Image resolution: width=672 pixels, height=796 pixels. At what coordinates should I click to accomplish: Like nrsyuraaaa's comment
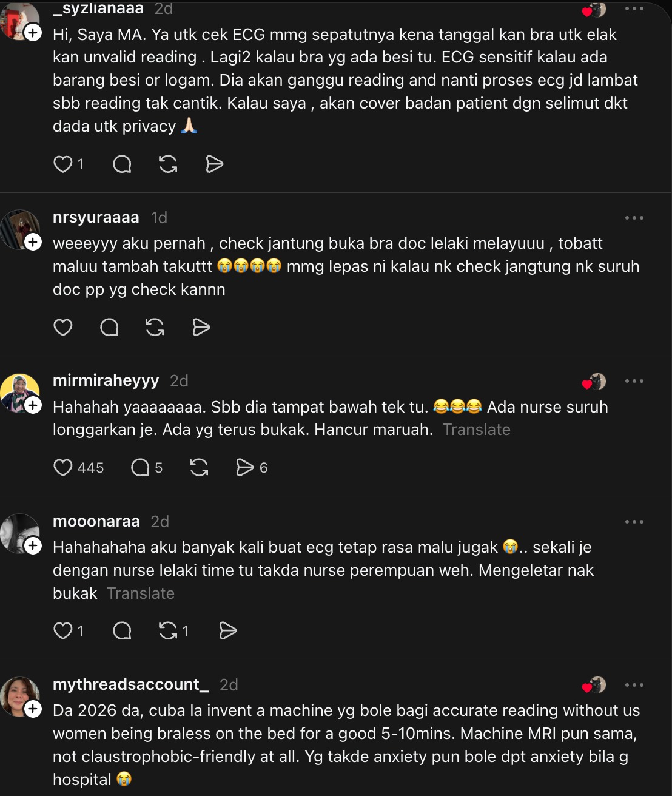click(63, 328)
